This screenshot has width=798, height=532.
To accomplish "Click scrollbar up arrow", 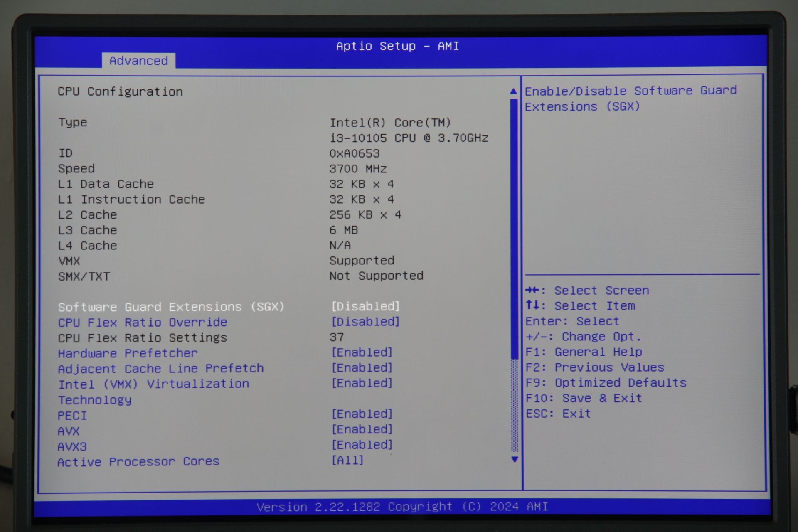I will 514,91.
